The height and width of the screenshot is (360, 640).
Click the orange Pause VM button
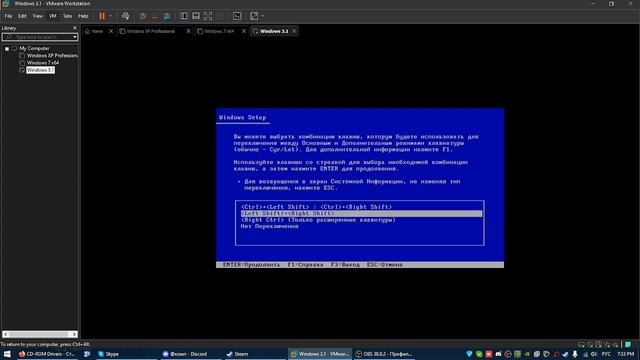102,16
